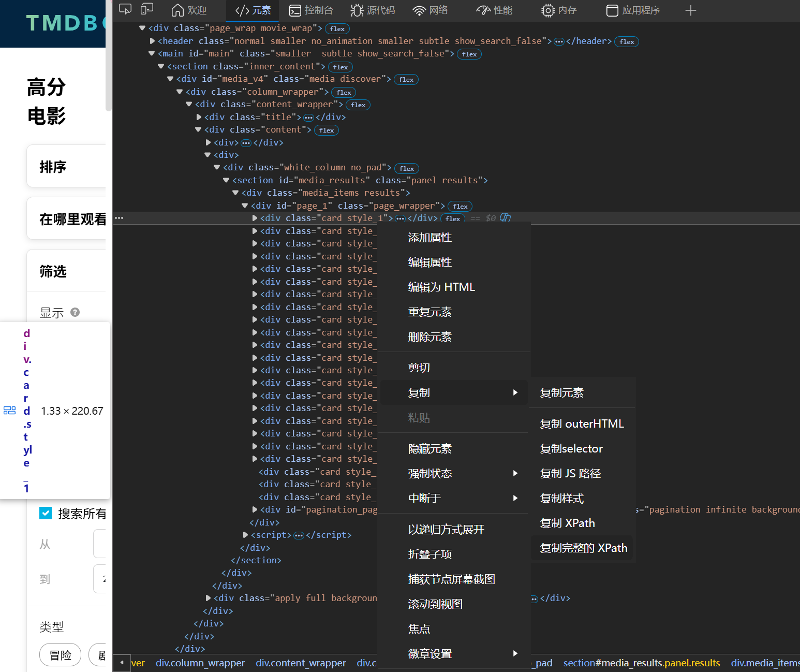Toggle flex badge on media_v4 div

pyautogui.click(x=406, y=80)
